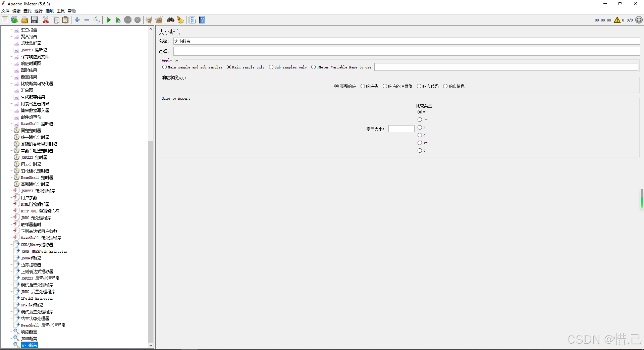Choose 'JMeter Variable Name to use' option
Screen dimensions: 644x350
341,67
